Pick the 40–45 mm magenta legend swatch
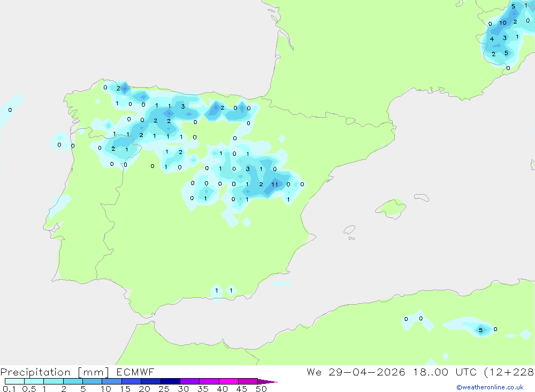Screen dimensions: 535x392 tap(228, 381)
